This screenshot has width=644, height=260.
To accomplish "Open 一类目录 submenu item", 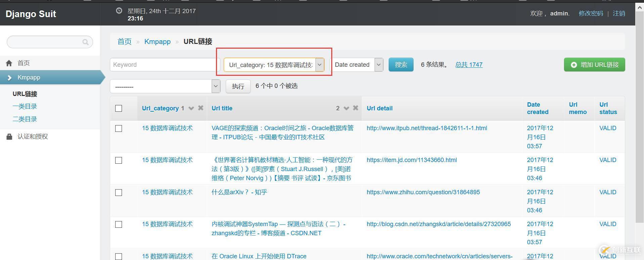I will tap(25, 106).
